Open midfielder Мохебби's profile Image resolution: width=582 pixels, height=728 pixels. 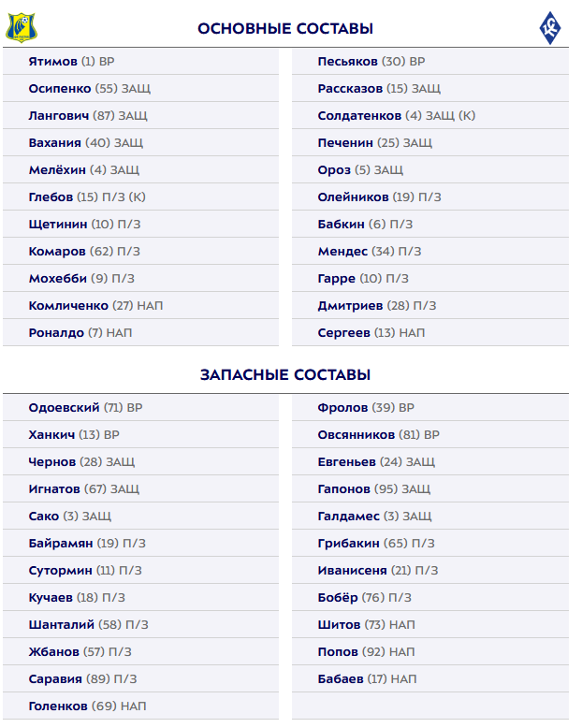[58, 279]
